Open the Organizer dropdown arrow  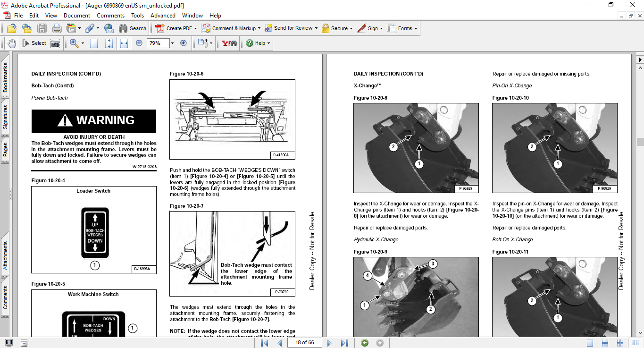[79, 28]
